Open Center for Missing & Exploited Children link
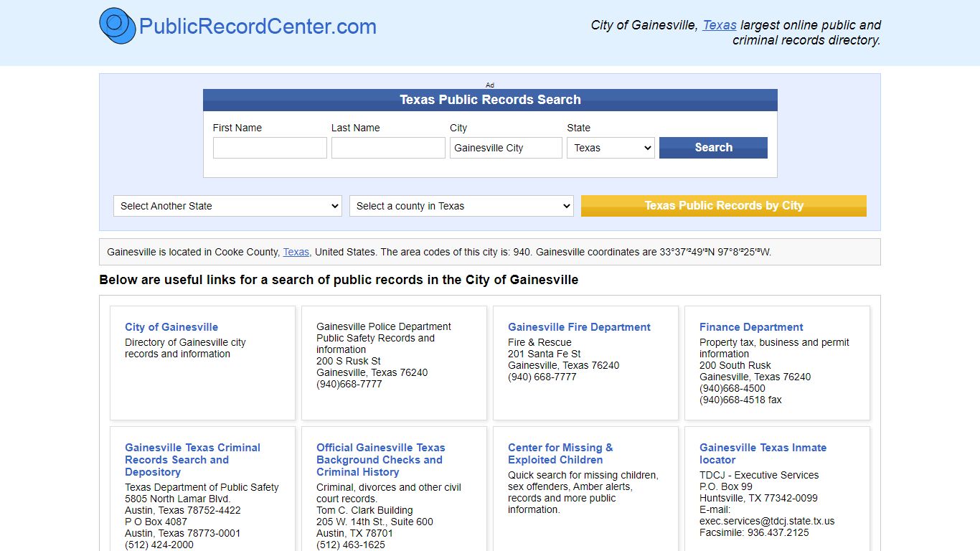This screenshot has height=551, width=980. tap(560, 453)
